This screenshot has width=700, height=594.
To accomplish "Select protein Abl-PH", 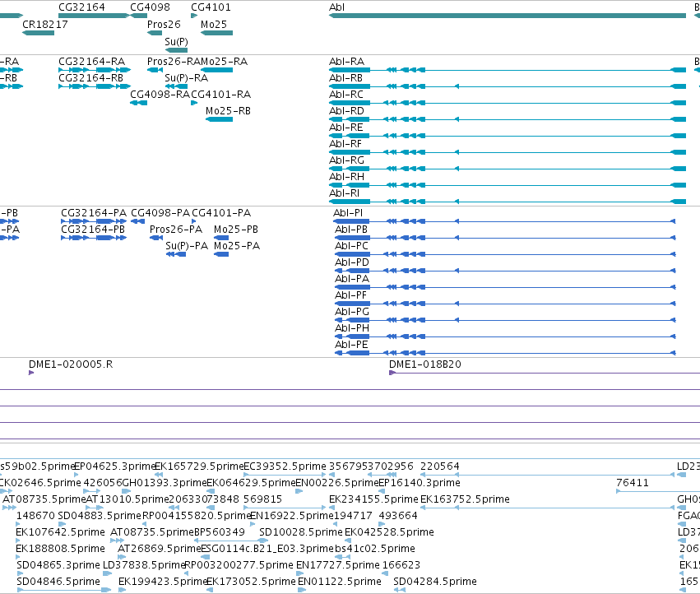I will tap(504, 336).
